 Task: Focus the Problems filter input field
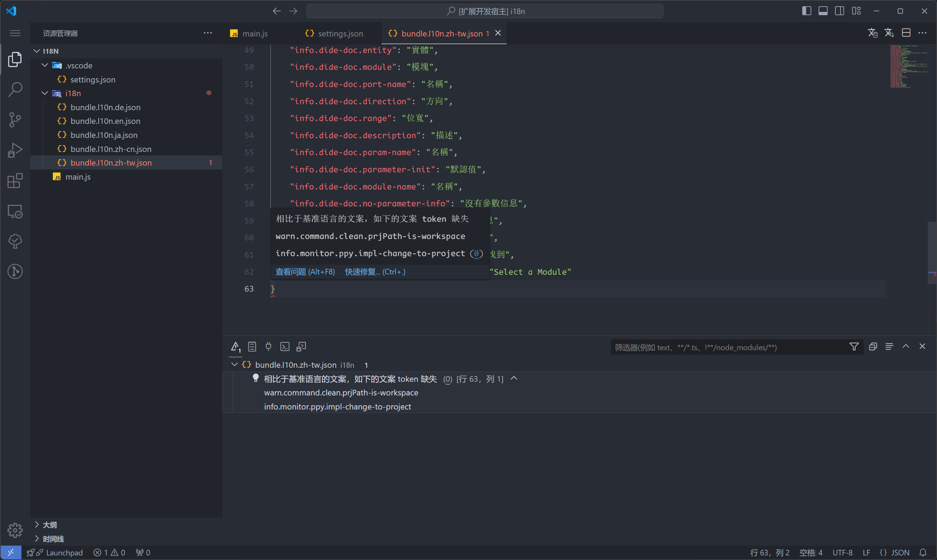click(728, 347)
